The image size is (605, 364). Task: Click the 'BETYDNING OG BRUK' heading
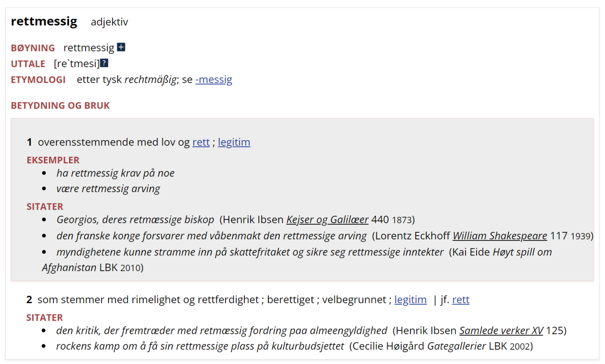[60, 105]
